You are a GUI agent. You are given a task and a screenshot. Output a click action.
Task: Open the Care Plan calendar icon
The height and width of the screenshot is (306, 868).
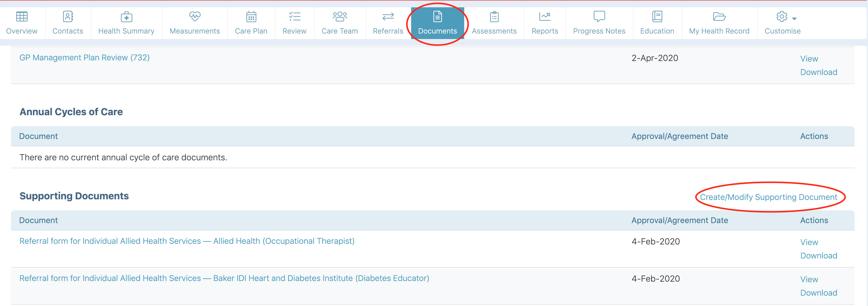click(251, 16)
